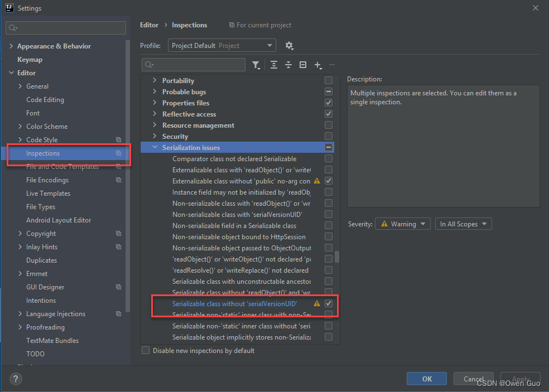
Task: Open TextMate Bundles settings
Action: pyautogui.click(x=52, y=341)
